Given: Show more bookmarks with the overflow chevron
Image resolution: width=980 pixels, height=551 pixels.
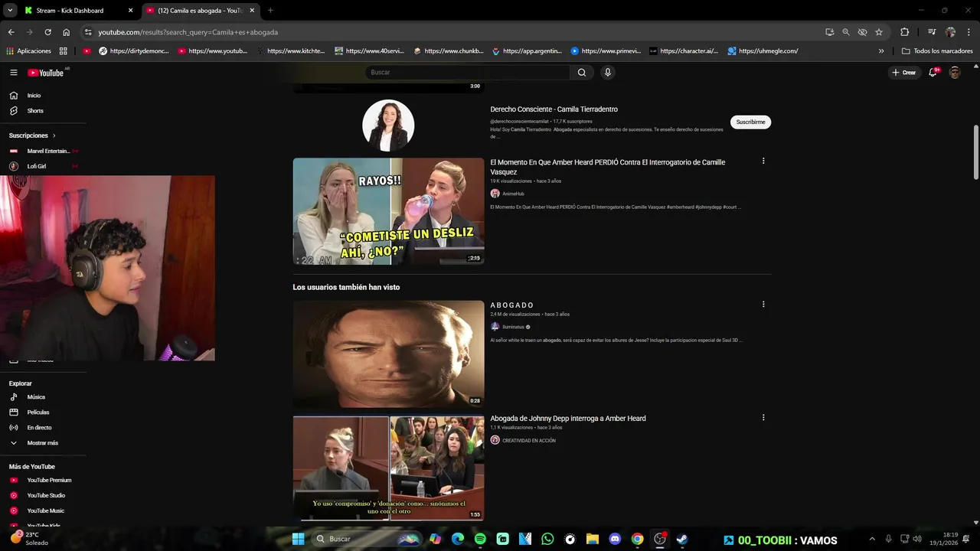Looking at the screenshot, I should pos(881,51).
